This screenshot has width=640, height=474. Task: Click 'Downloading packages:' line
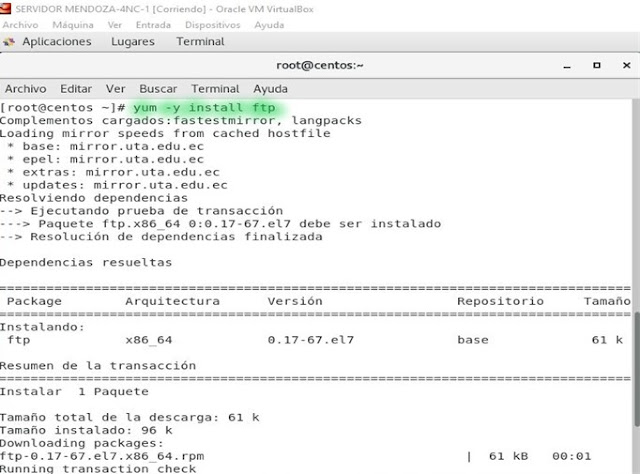[x=82, y=443]
